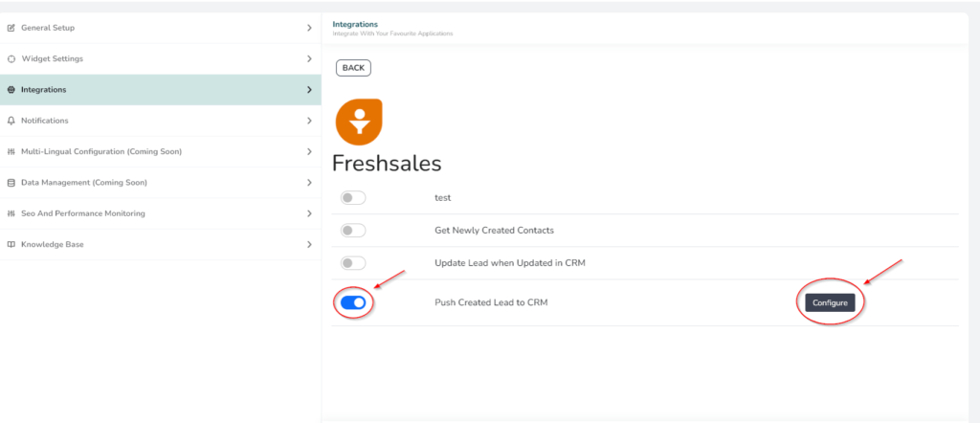Click the orange Freshsales logo
Screen dimensions: 980x423
pyautogui.click(x=359, y=122)
